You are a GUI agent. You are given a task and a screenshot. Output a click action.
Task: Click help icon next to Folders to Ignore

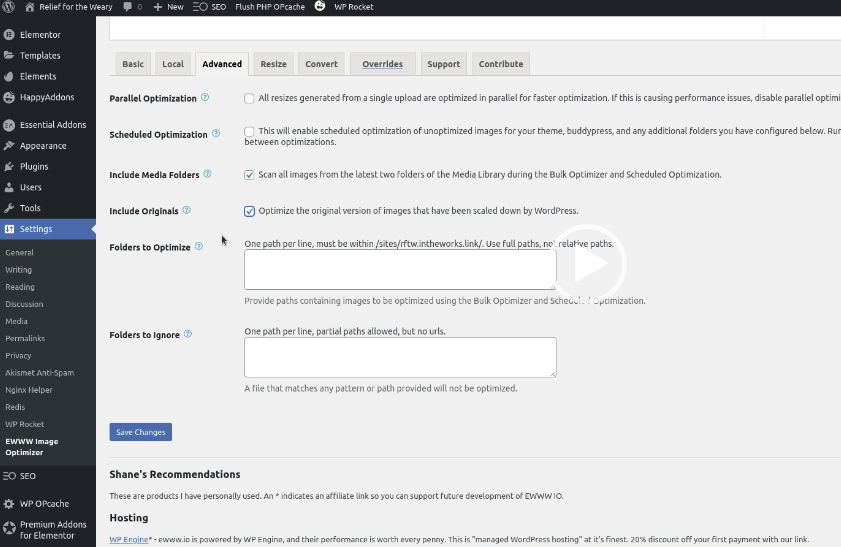pos(188,334)
